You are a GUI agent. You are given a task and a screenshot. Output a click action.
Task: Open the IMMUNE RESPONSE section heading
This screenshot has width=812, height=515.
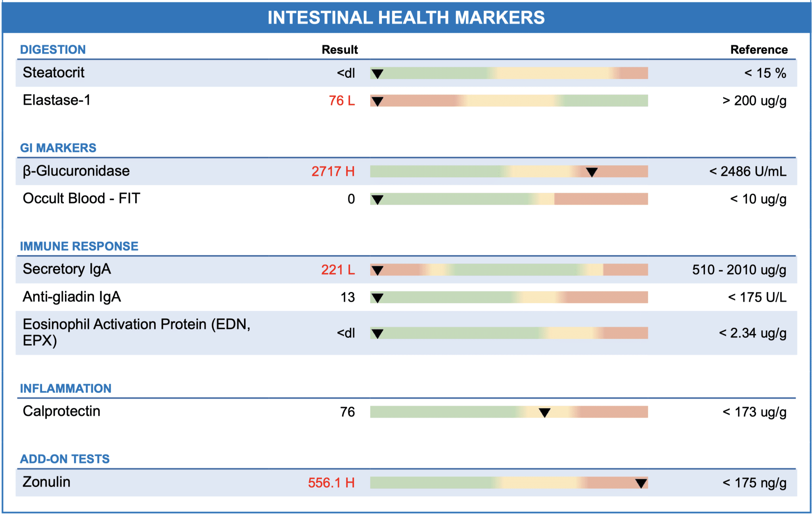click(79, 246)
